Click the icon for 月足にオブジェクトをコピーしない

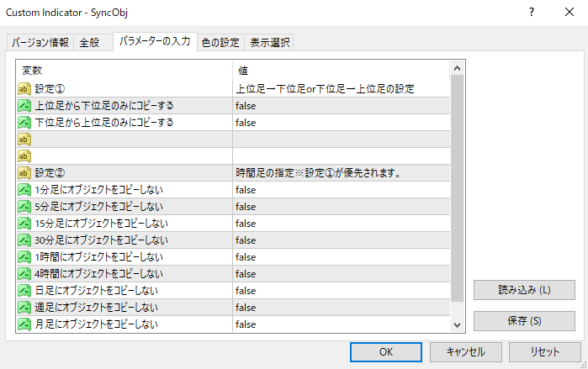pos(24,324)
